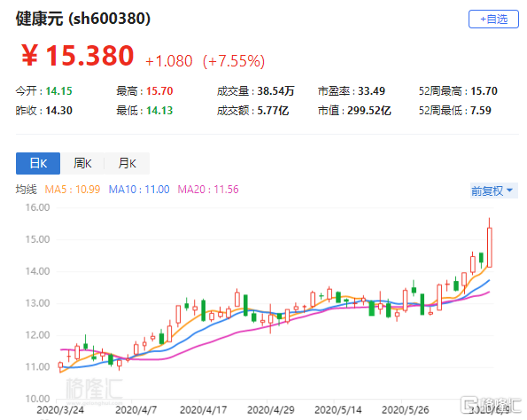This screenshot has height=420, width=527.
Task: Click the percentage change (+7.55%)
Action: [x=234, y=61]
